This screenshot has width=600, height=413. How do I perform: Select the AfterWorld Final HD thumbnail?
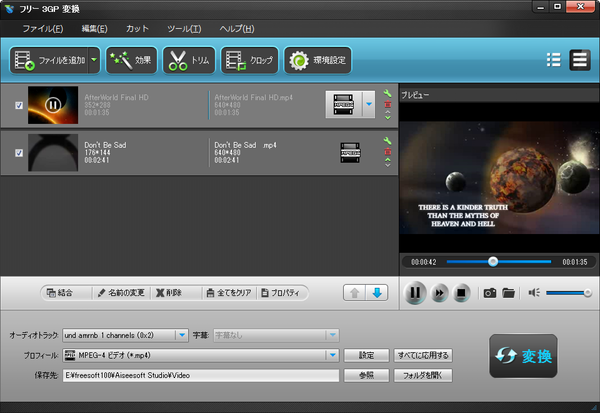tap(53, 105)
